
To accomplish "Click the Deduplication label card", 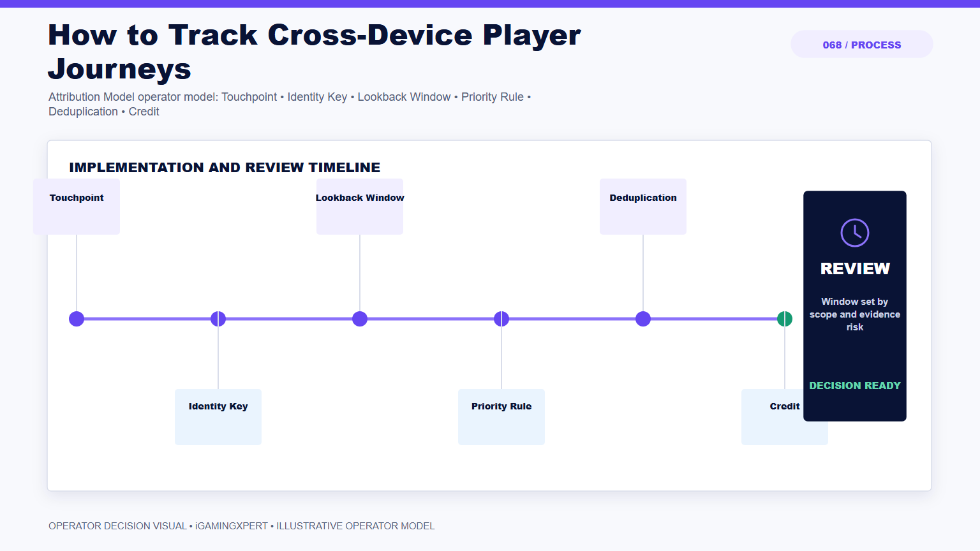I will (x=643, y=207).
